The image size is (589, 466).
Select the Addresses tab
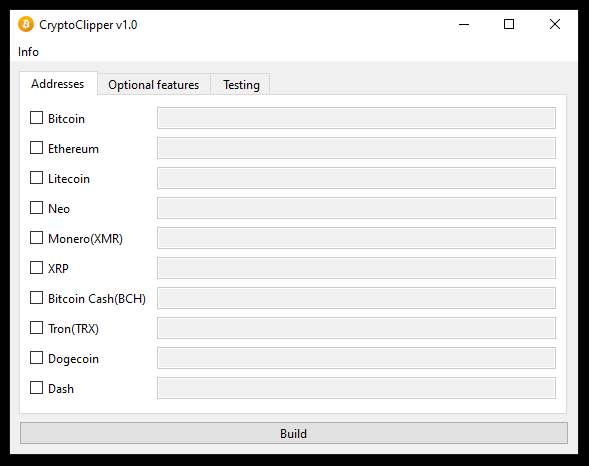[x=58, y=84]
